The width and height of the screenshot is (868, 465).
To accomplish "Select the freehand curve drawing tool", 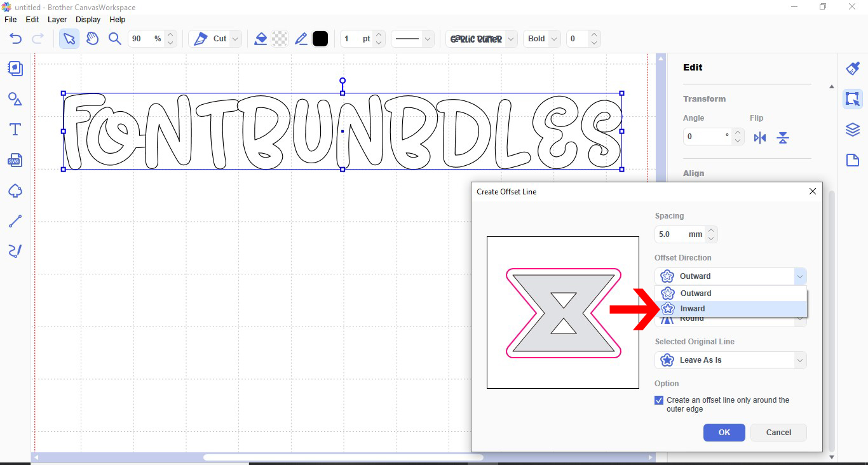I will pyautogui.click(x=15, y=252).
